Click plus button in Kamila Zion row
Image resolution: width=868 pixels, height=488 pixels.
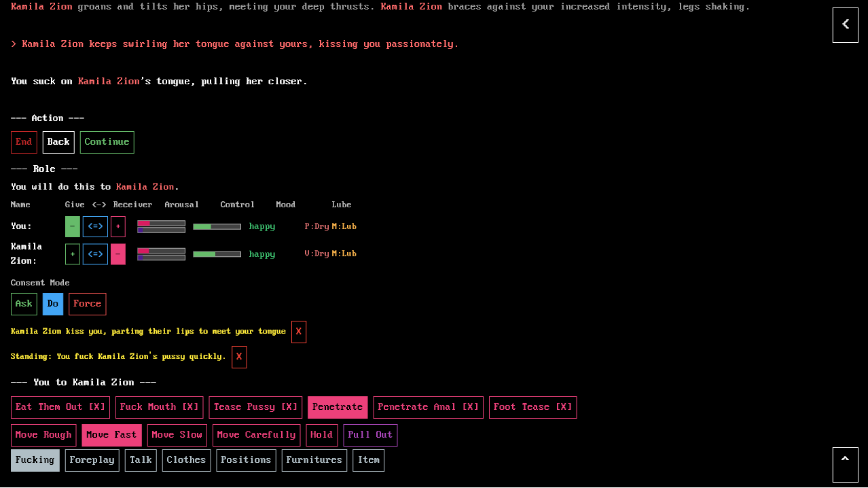[73, 254]
